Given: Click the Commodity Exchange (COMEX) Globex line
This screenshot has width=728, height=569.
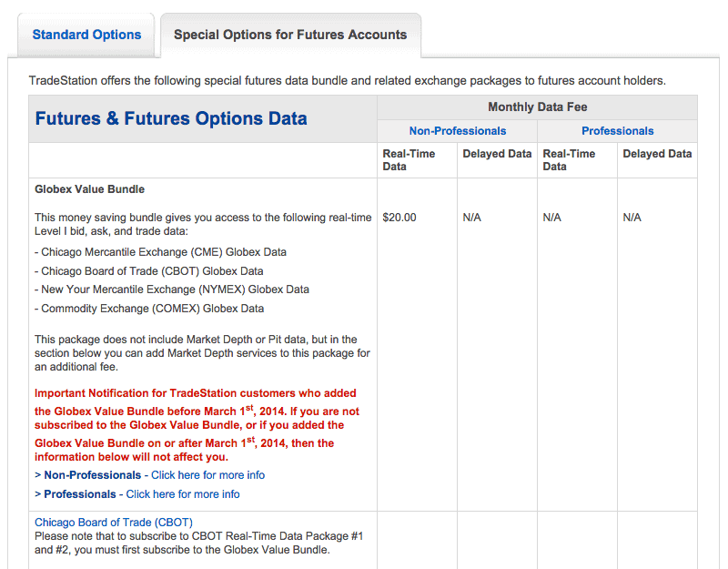Looking at the screenshot, I should [x=149, y=309].
